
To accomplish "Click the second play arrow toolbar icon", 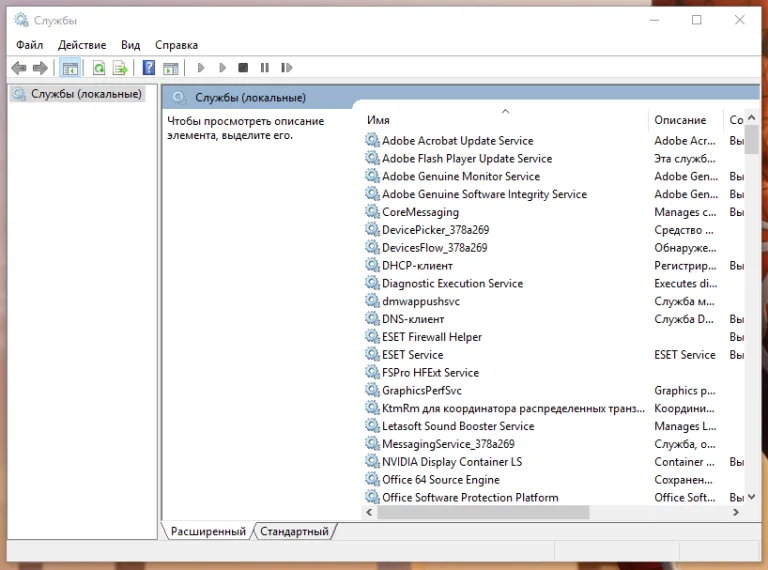I will click(222, 68).
